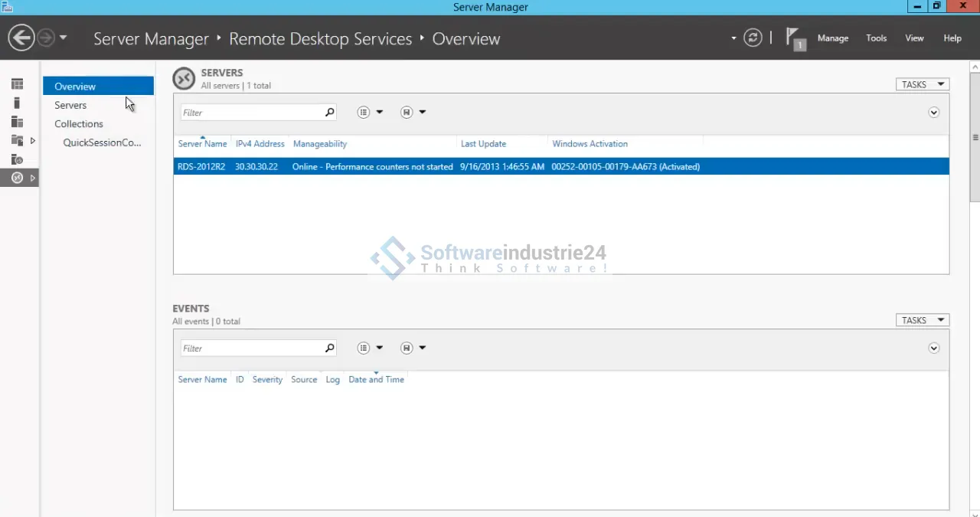Select Servers in the navigation pane

(x=70, y=105)
